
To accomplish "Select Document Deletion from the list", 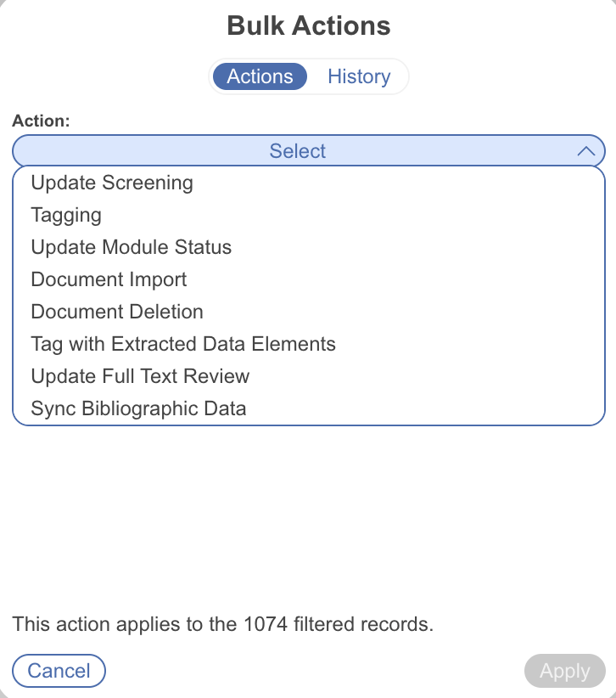I will point(117,312).
